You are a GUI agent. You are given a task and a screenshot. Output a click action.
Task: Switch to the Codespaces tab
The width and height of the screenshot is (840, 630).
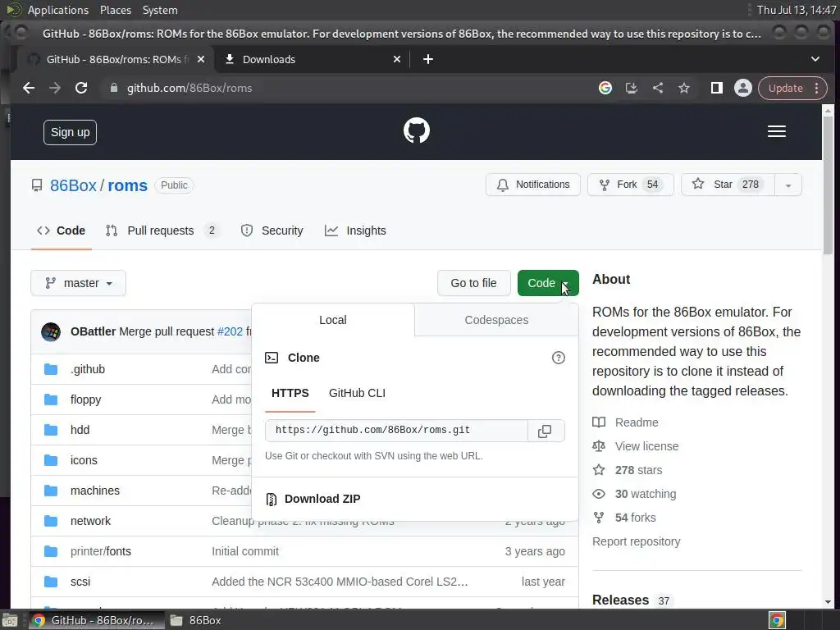pos(496,320)
